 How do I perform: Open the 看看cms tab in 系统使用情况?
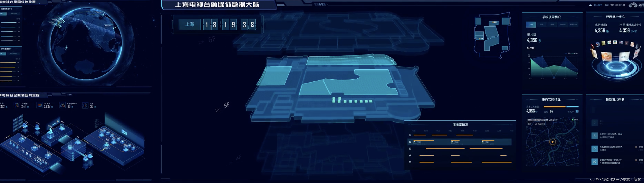(573, 24)
